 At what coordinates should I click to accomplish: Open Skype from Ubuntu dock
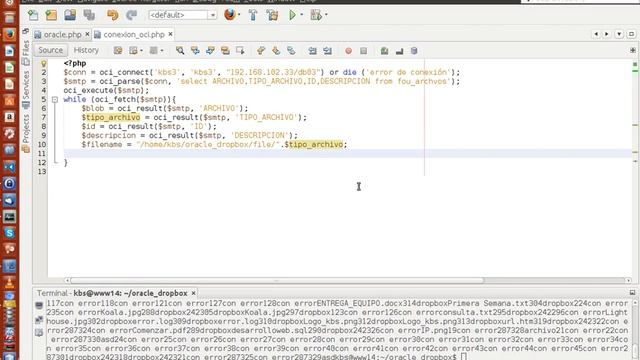point(9,233)
